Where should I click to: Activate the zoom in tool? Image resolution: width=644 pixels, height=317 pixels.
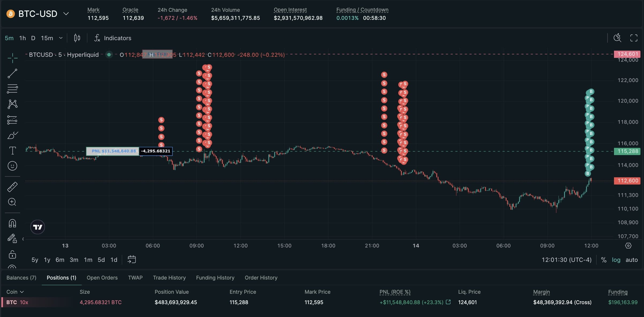12,202
